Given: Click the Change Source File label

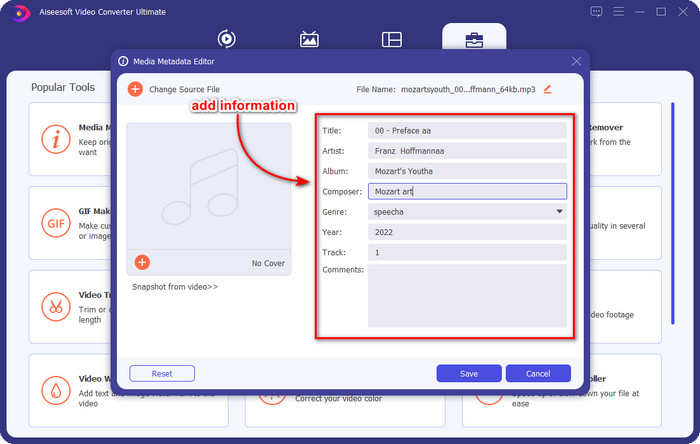Looking at the screenshot, I should click(x=184, y=89).
